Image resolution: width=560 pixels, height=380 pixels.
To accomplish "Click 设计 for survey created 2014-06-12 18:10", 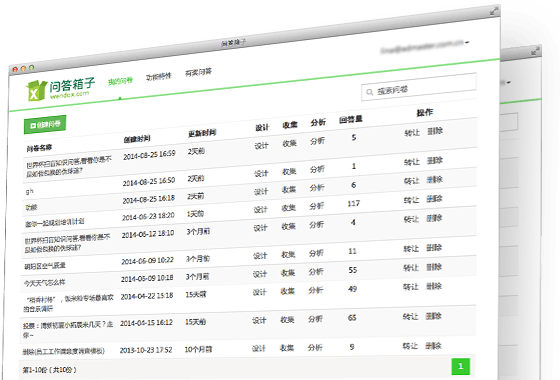I will pyautogui.click(x=261, y=228).
